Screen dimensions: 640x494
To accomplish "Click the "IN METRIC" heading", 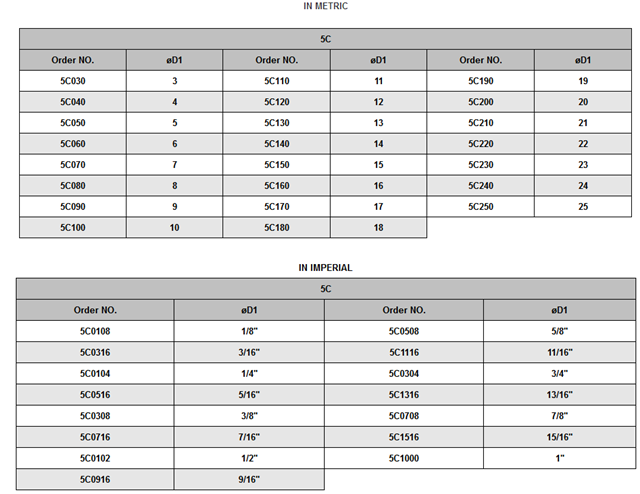I will pos(326,7).
